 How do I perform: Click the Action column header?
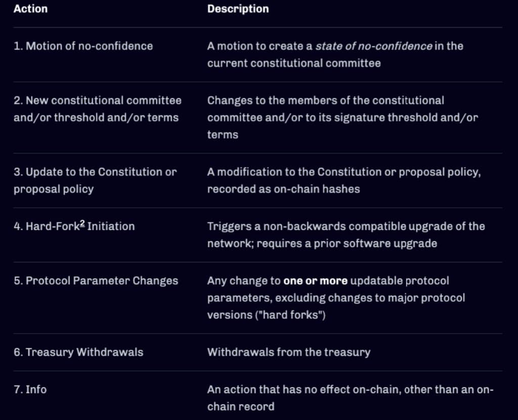[x=30, y=9]
